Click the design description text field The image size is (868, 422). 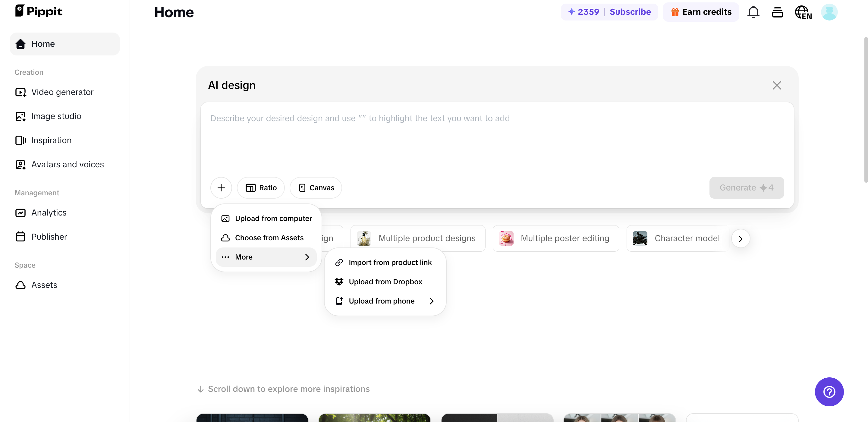[x=497, y=138]
